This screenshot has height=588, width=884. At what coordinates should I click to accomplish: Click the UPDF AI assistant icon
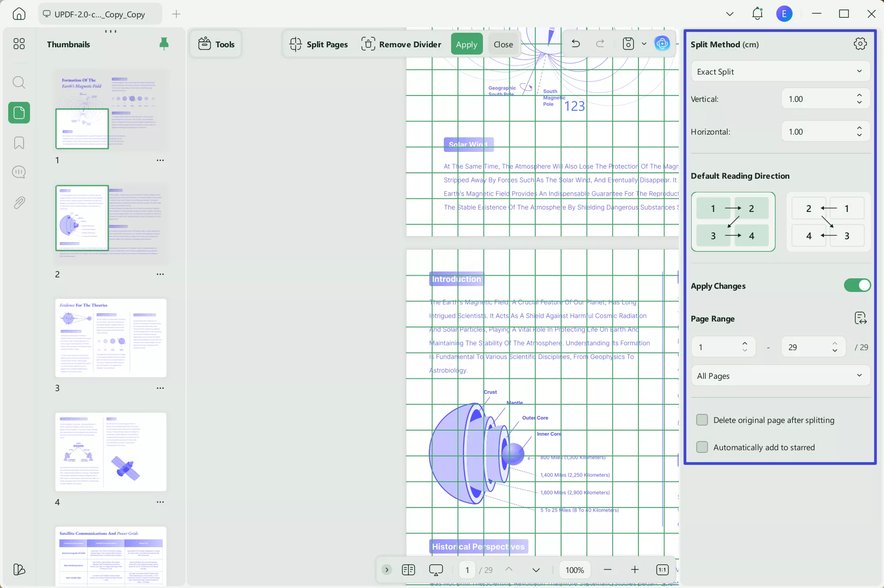pyautogui.click(x=662, y=44)
